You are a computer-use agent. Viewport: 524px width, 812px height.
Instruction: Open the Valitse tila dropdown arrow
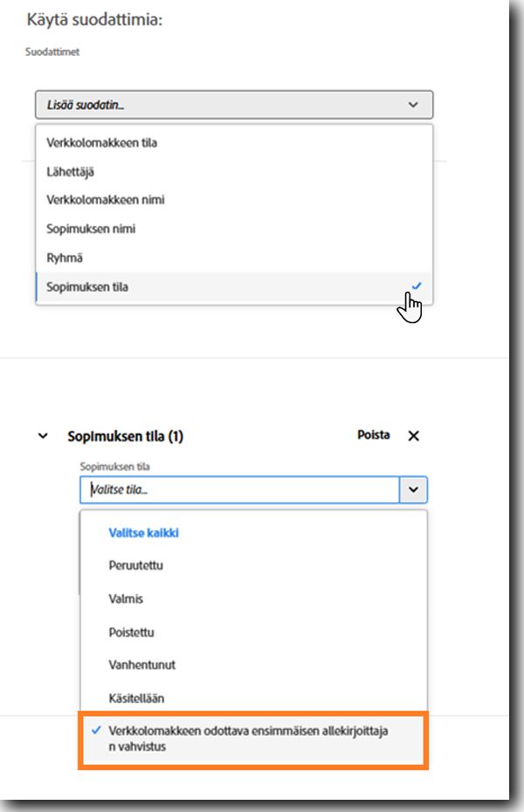pyautogui.click(x=413, y=489)
